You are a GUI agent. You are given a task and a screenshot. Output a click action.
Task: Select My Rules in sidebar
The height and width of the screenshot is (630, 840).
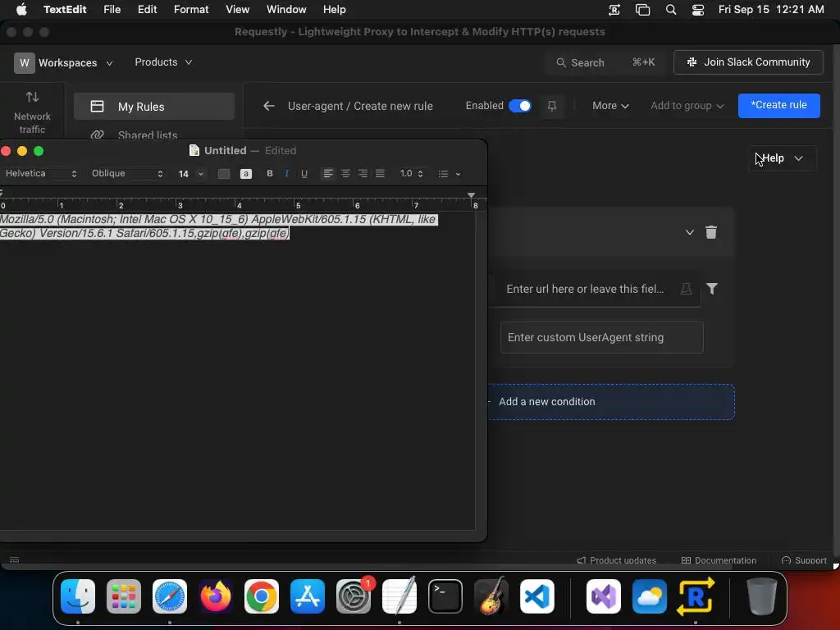tap(154, 106)
